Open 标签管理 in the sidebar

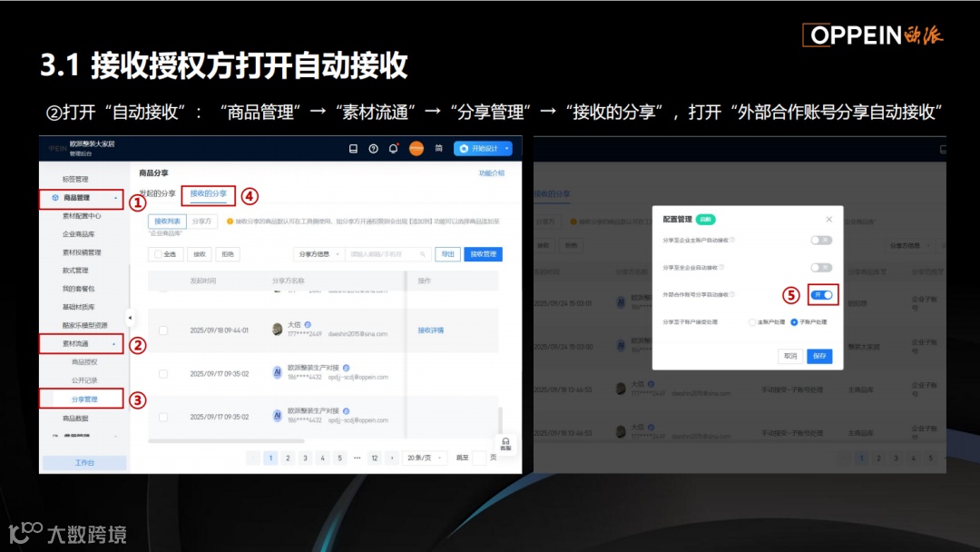coord(75,180)
